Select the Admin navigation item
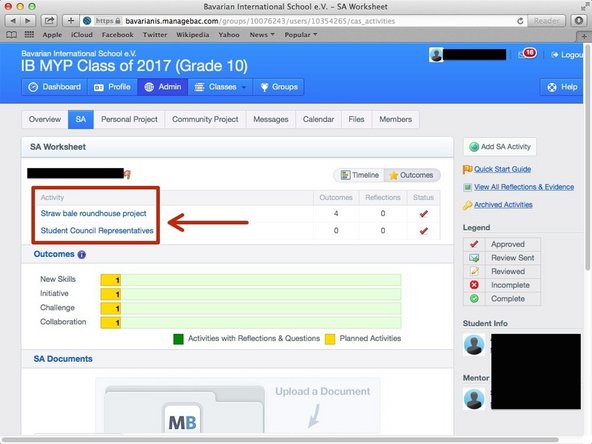 click(x=163, y=87)
